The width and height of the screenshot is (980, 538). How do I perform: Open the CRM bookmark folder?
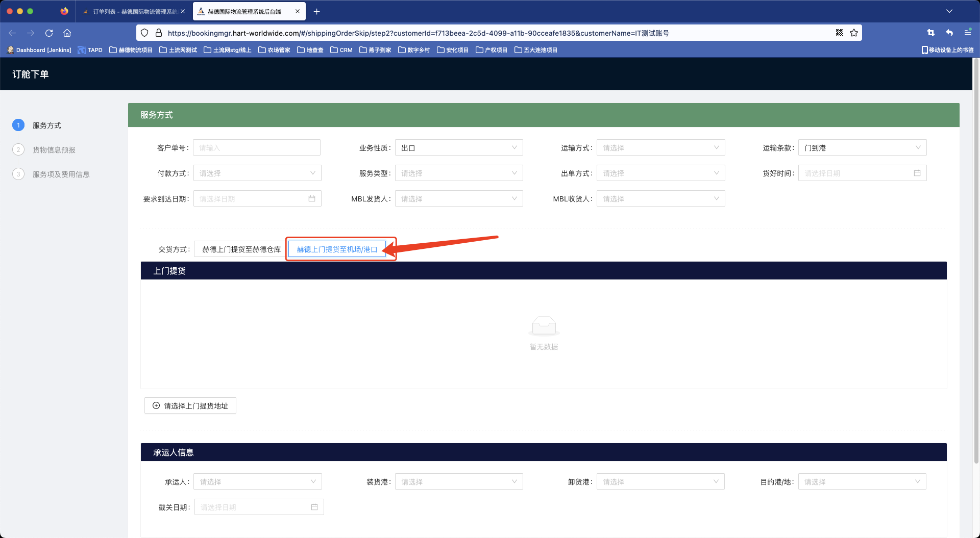coord(341,50)
